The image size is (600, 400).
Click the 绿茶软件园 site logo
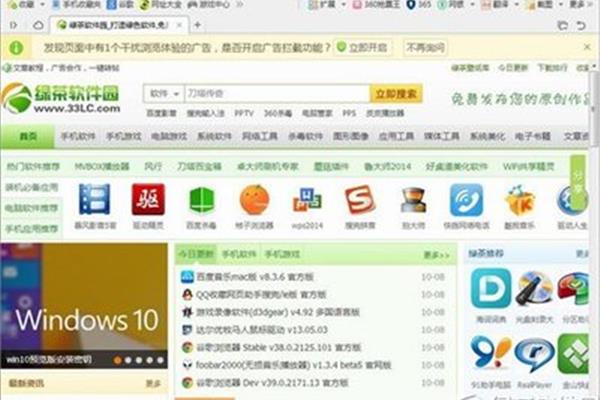[x=60, y=98]
